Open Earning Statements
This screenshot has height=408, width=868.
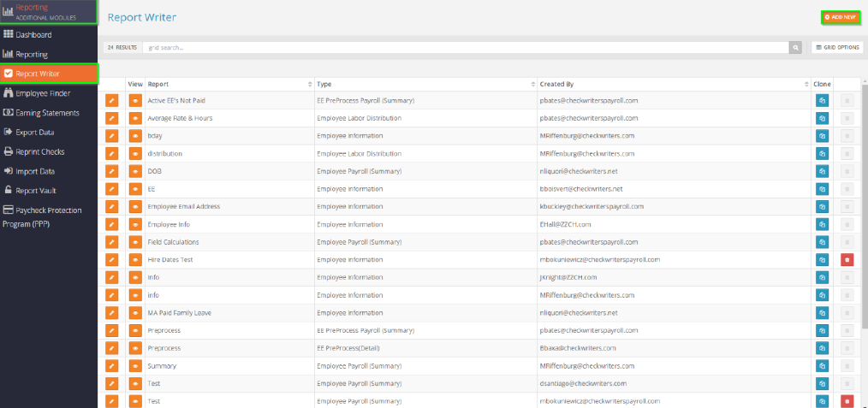[41, 113]
